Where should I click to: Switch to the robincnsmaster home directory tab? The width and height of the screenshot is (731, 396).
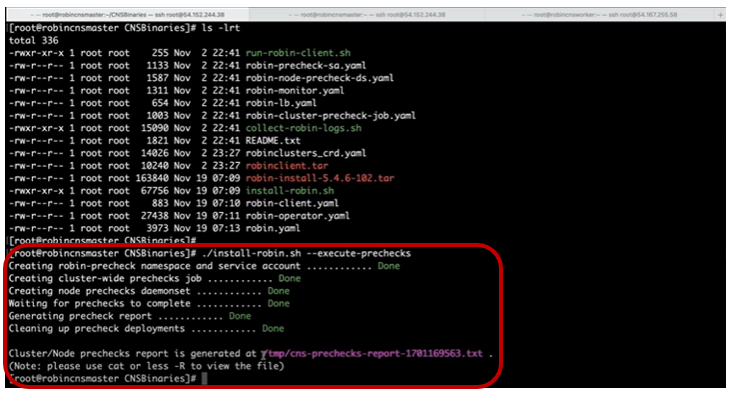pos(366,14)
